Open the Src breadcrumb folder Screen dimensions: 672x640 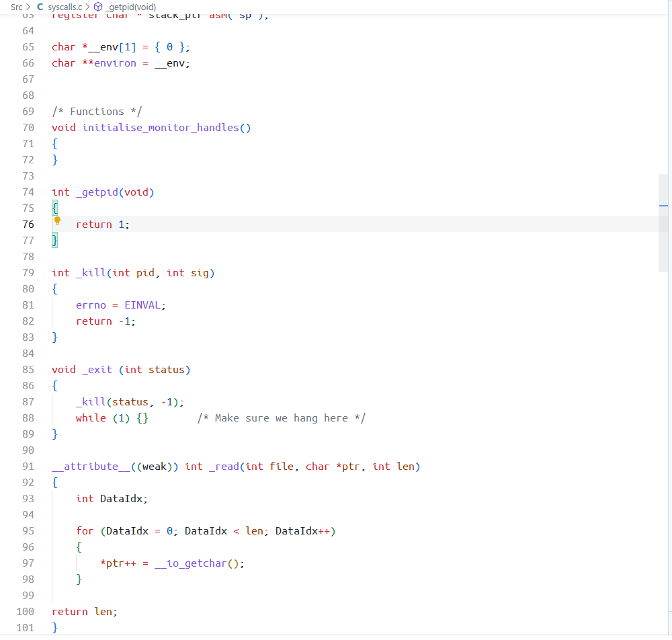(x=16, y=7)
